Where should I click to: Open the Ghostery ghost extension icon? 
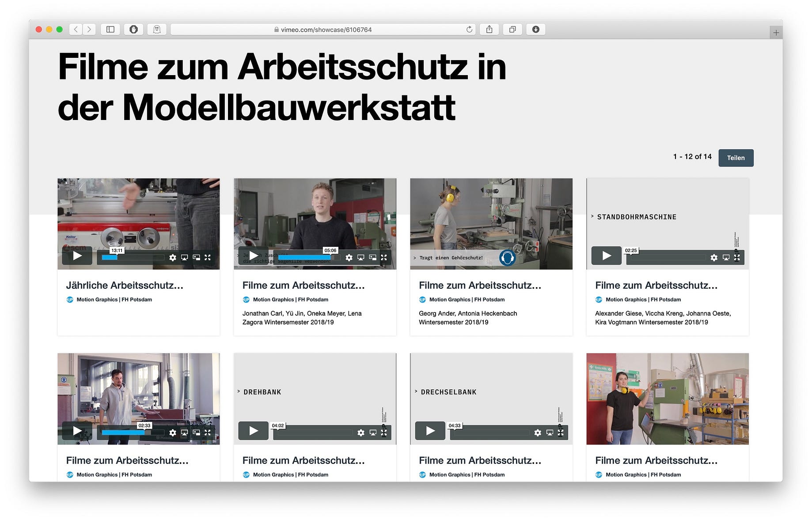click(x=157, y=30)
